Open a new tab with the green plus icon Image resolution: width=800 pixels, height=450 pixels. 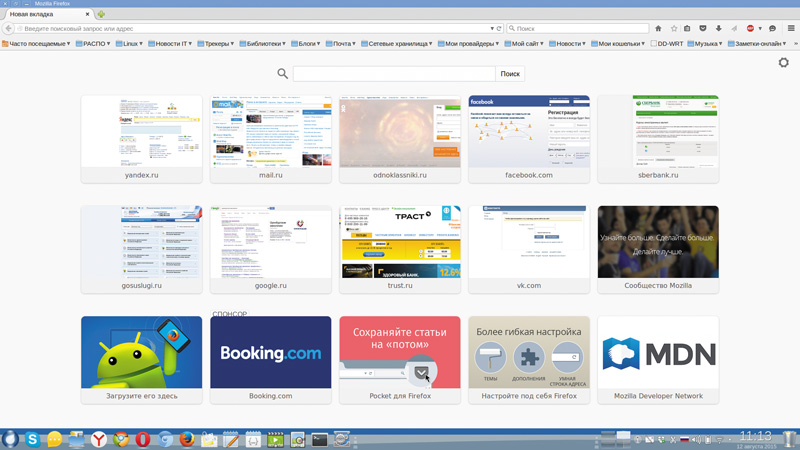(101, 14)
